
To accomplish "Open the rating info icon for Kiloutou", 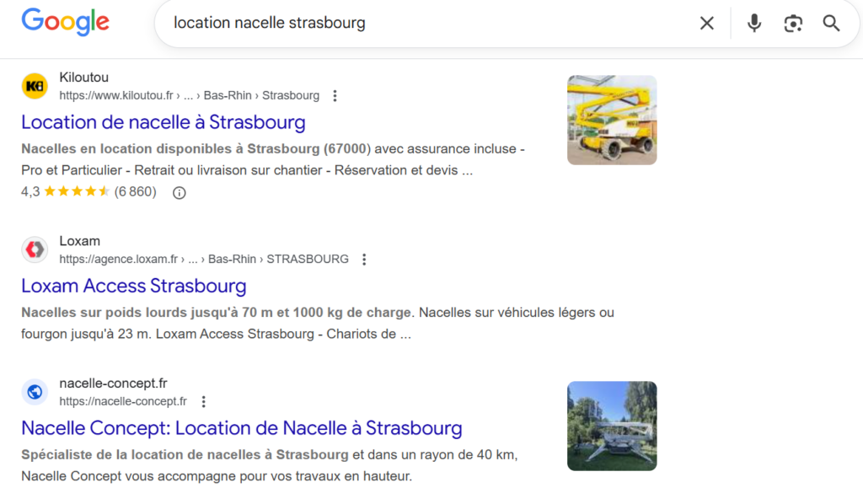I will (179, 192).
